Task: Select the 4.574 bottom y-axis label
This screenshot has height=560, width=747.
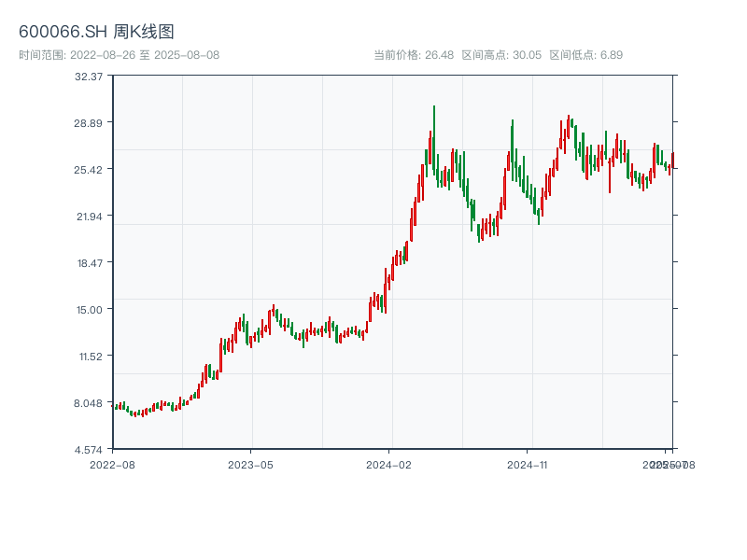Action: 89,449
